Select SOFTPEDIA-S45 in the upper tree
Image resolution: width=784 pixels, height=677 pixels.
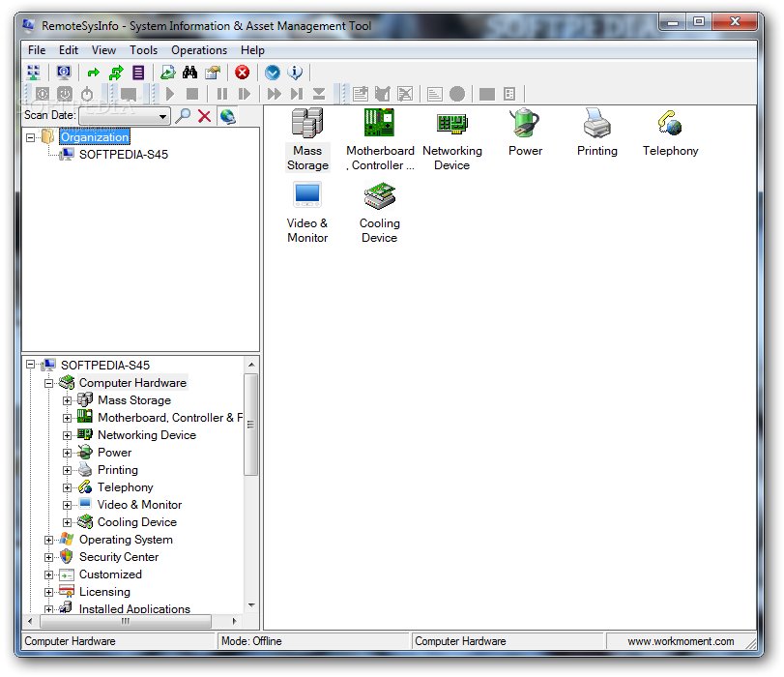tap(124, 155)
